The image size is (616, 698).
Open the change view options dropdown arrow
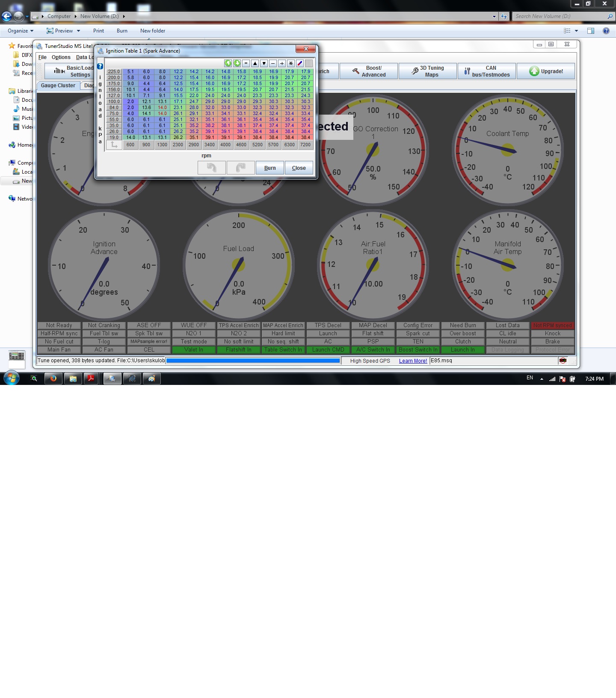pos(576,31)
